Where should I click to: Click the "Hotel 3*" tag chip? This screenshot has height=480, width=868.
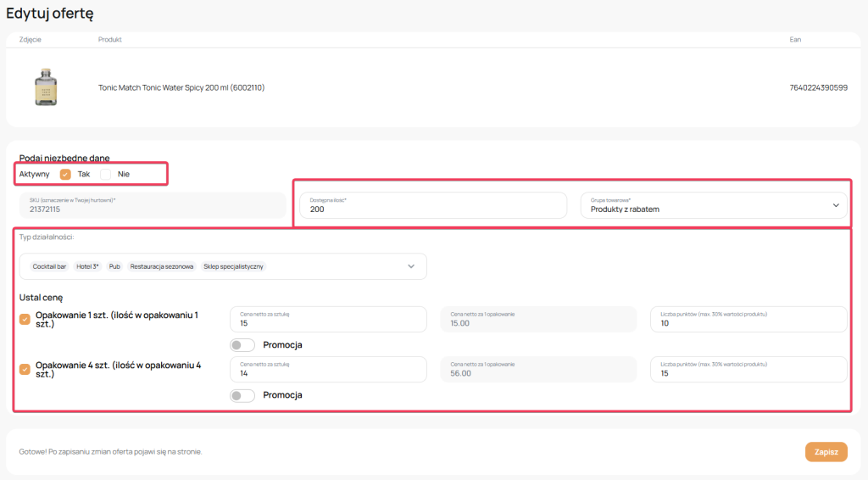point(87,266)
